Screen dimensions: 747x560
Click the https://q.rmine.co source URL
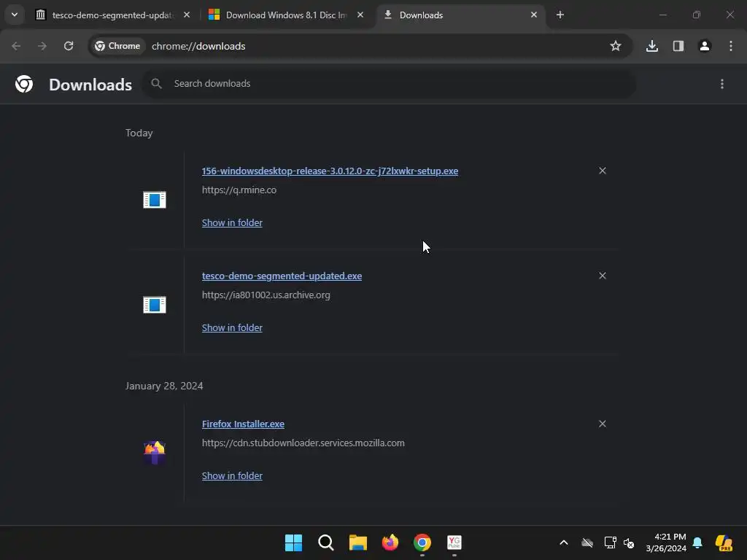[x=239, y=190]
